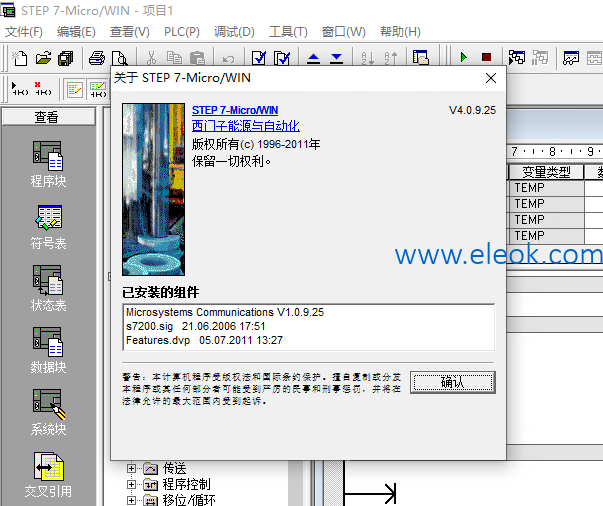The width and height of the screenshot is (603, 506).
Task: Expand the 传送 tree folder
Action: click(131, 468)
